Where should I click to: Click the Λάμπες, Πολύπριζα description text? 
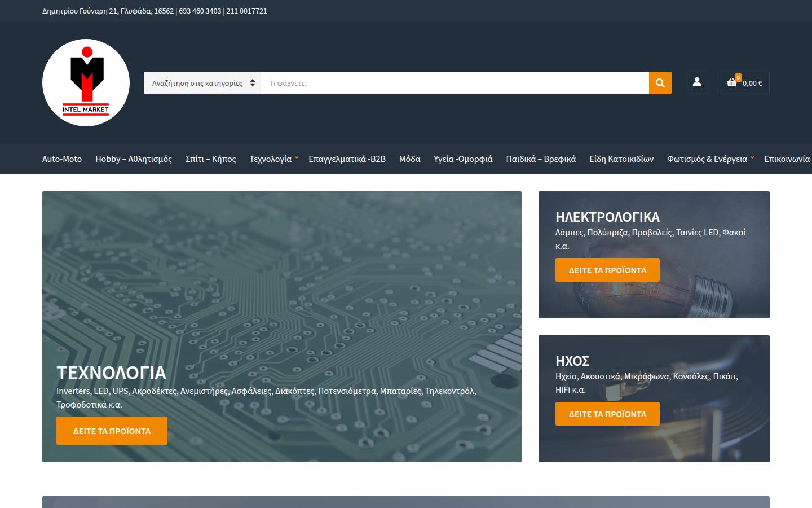click(x=650, y=239)
